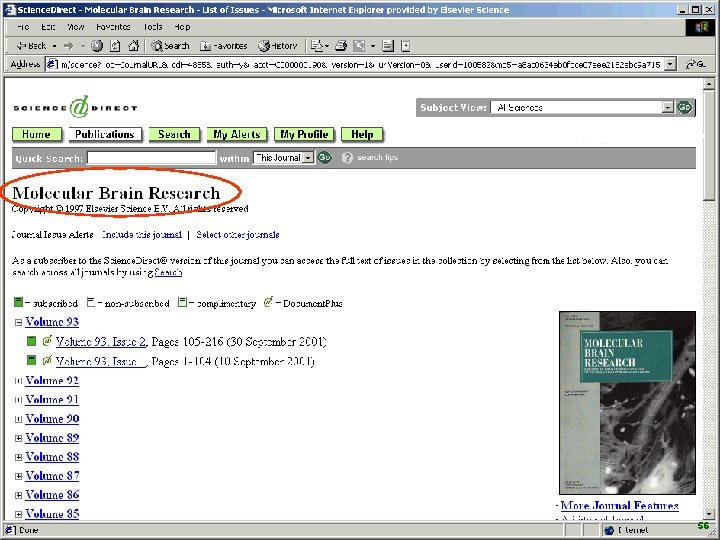Click the green Go button for Subject View
The image size is (720, 540).
point(684,107)
